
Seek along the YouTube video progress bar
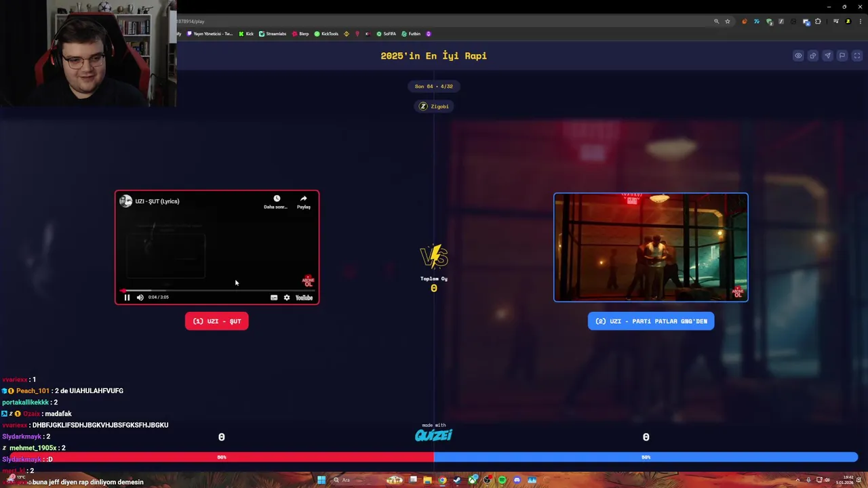tap(217, 290)
